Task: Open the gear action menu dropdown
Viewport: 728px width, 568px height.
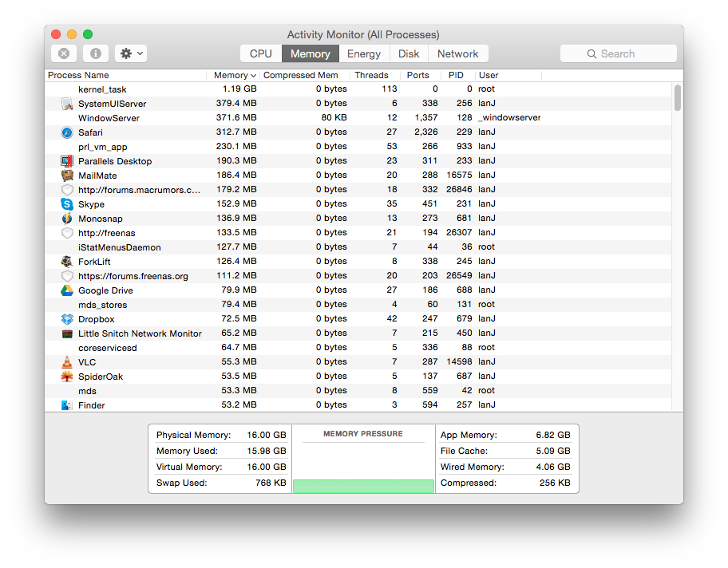Action: [132, 53]
